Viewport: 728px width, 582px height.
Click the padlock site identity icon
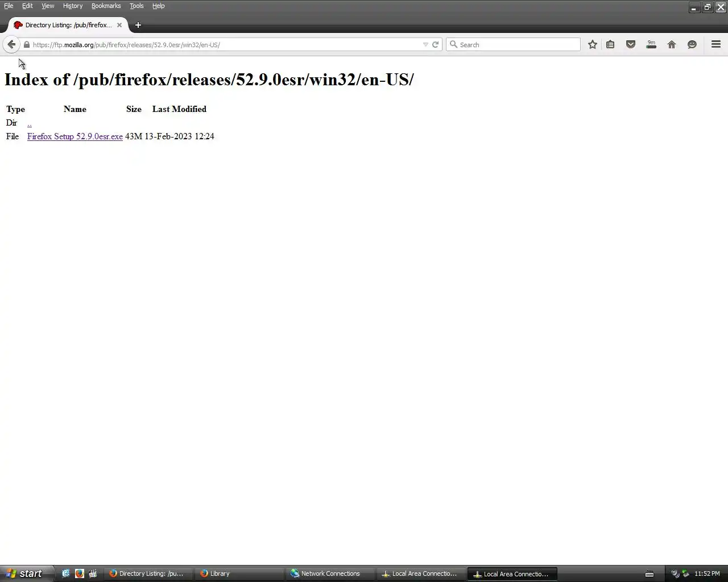pyautogui.click(x=26, y=44)
